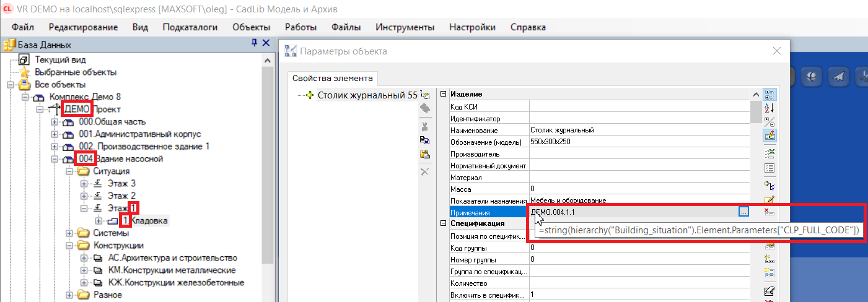The height and width of the screenshot is (302, 868).
Task: Collapse the Изделие property category
Action: coord(443,94)
